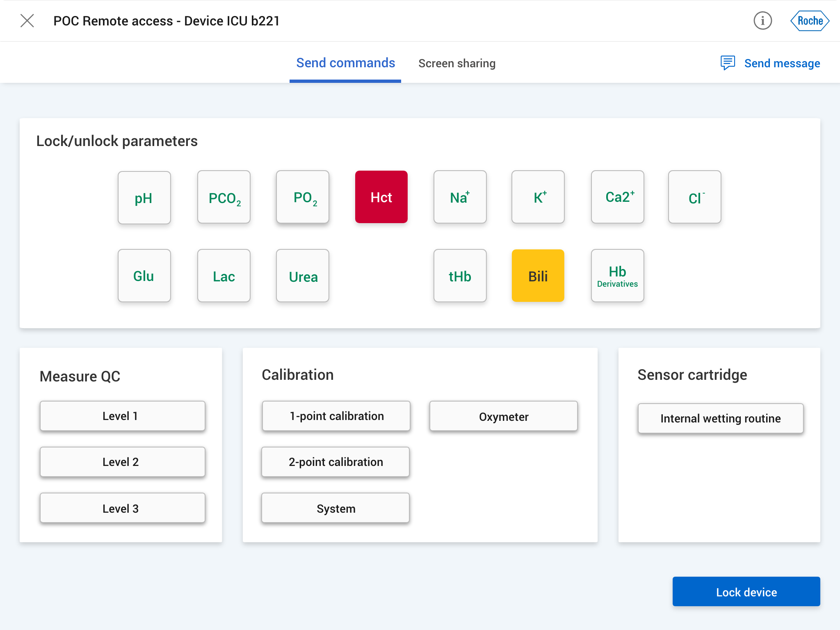The width and height of the screenshot is (840, 630).
Task: Click the Roche logo
Action: [810, 21]
